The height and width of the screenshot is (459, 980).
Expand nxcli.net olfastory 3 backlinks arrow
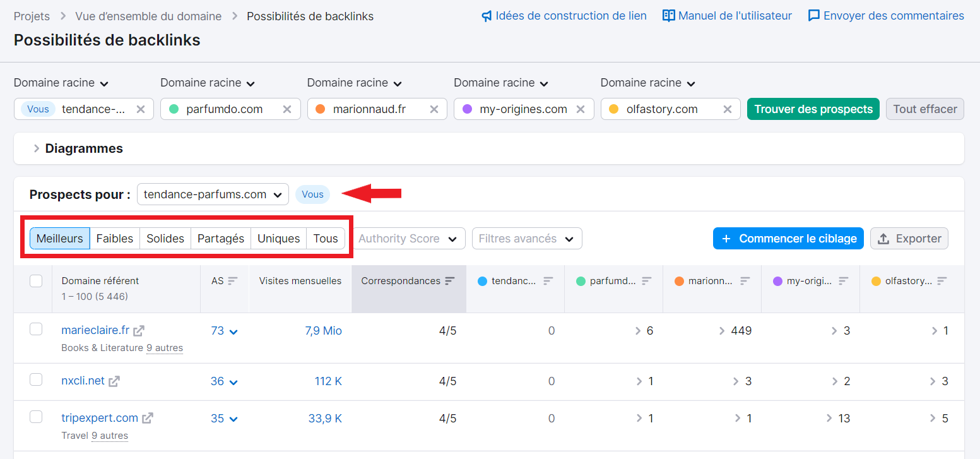(933, 381)
